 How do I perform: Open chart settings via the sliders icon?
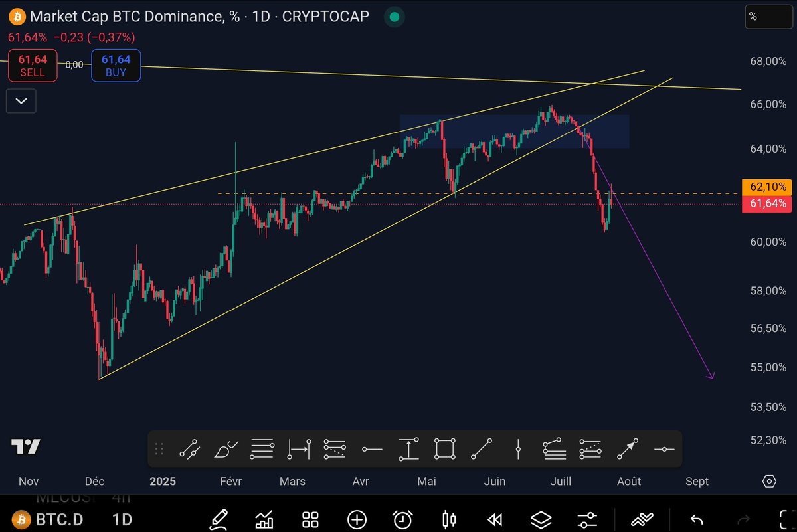coord(587,519)
